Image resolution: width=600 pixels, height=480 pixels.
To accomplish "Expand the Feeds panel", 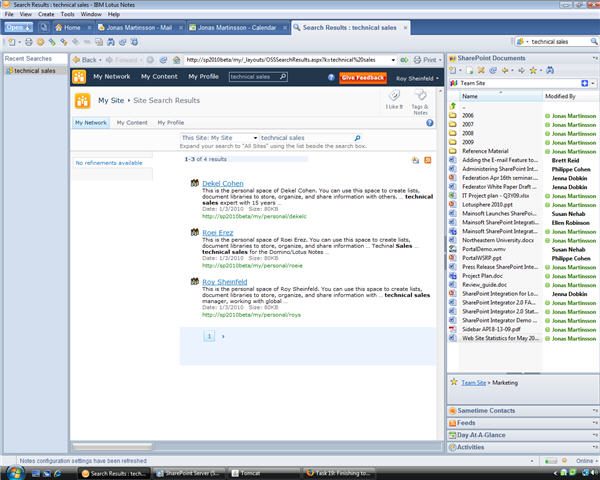I will pos(522,423).
